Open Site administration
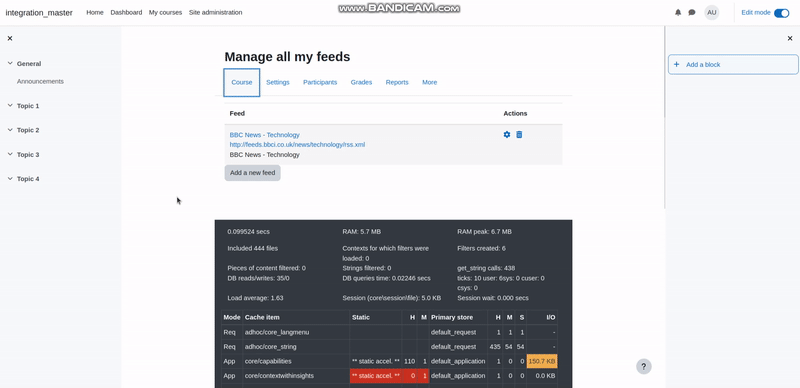 pyautogui.click(x=215, y=12)
